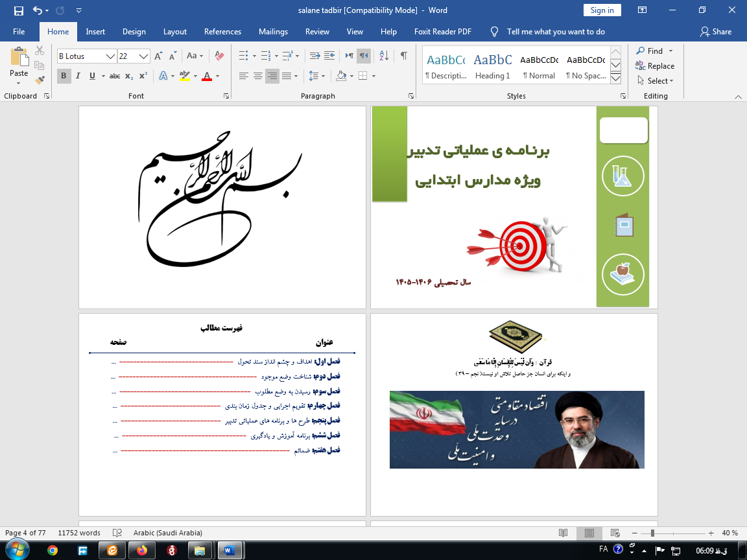Shrink font size with smaller A icon
The height and width of the screenshot is (560, 747).
172,56
